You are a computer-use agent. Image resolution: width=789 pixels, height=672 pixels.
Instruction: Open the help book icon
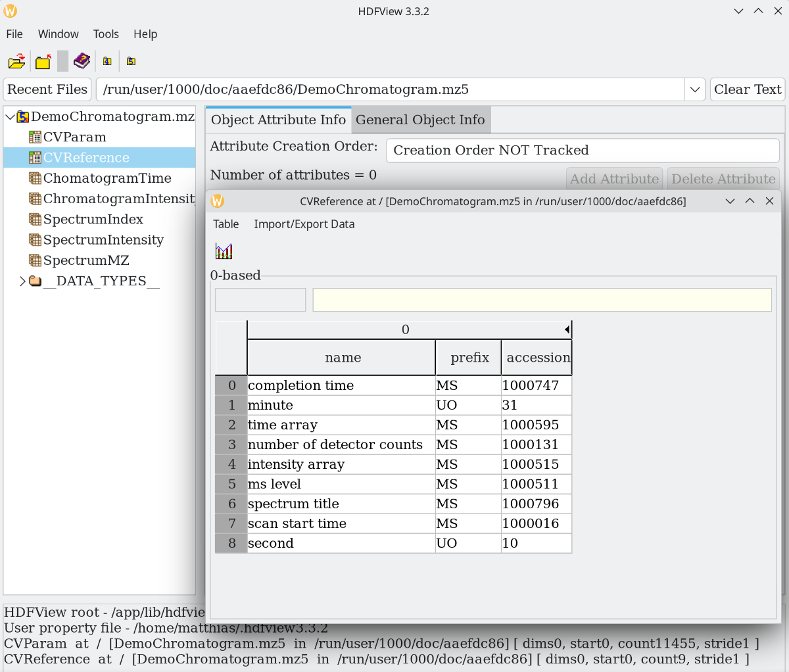[82, 61]
